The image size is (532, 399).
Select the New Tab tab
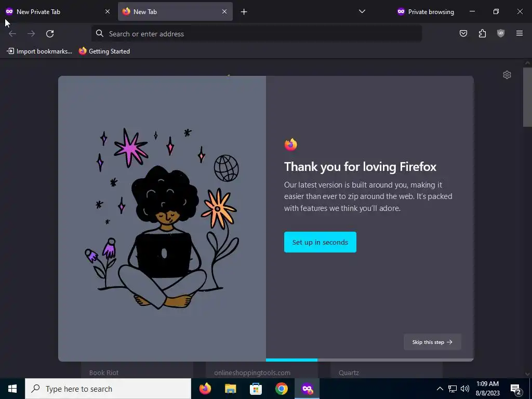(175, 11)
